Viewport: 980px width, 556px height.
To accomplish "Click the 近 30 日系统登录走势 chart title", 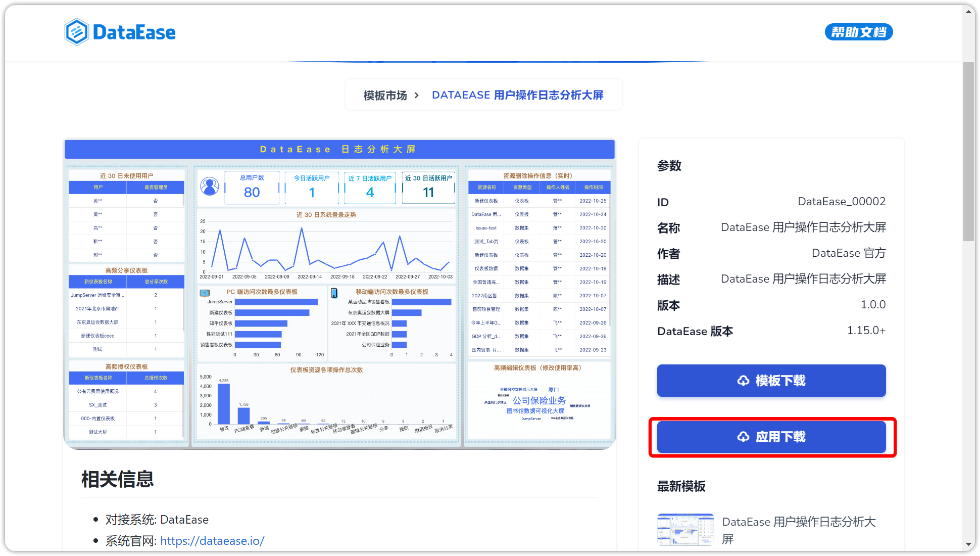I will click(x=326, y=215).
